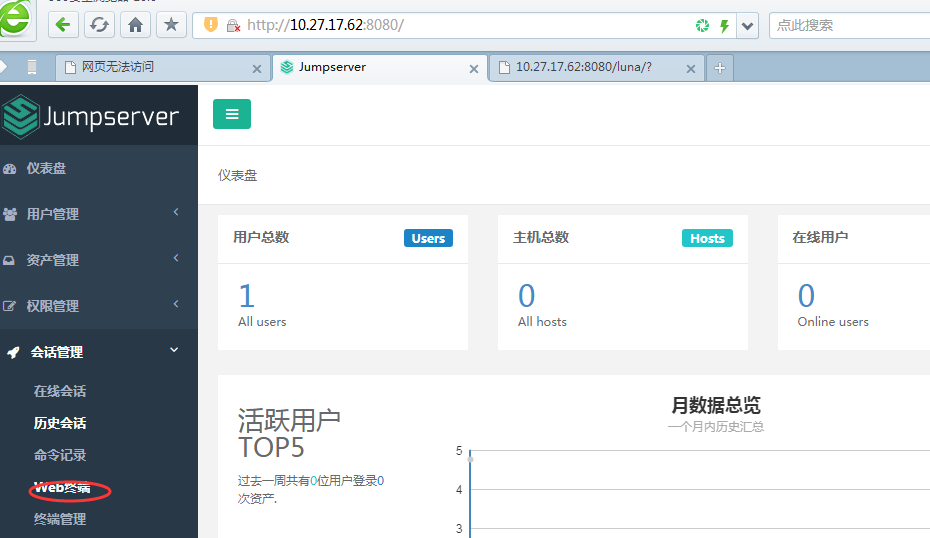Switch to the 10.27.17.62:8080/luna/? tab
The width and height of the screenshot is (930, 538).
(x=597, y=68)
